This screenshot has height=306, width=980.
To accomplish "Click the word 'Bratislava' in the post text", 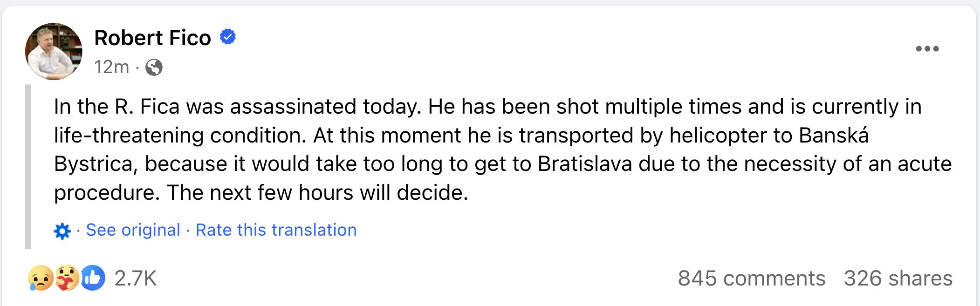I will tap(585, 164).
